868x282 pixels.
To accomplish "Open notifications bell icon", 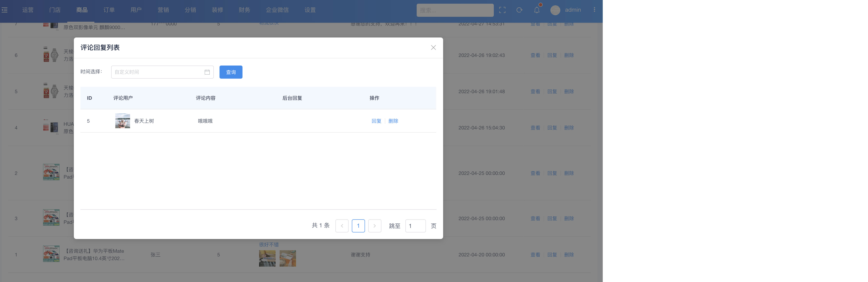I will tap(537, 10).
